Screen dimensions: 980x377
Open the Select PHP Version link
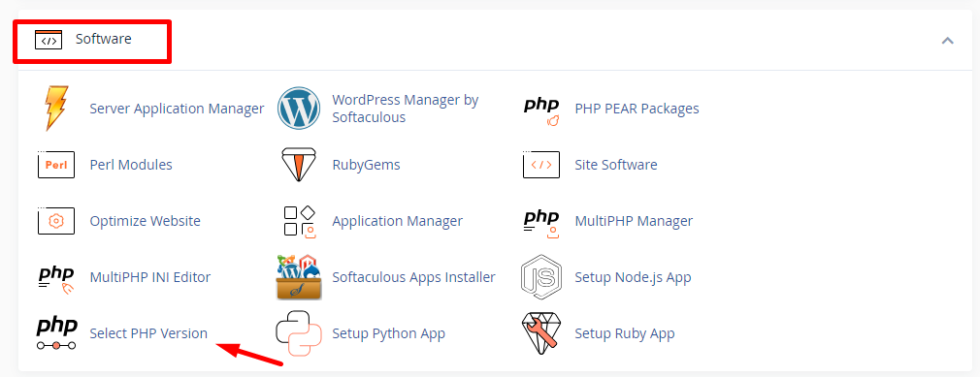click(x=148, y=333)
